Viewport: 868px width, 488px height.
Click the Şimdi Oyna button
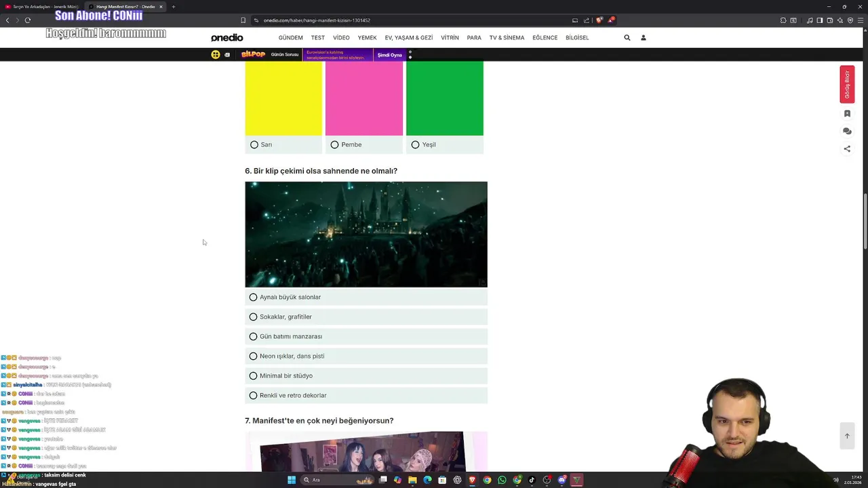390,55
